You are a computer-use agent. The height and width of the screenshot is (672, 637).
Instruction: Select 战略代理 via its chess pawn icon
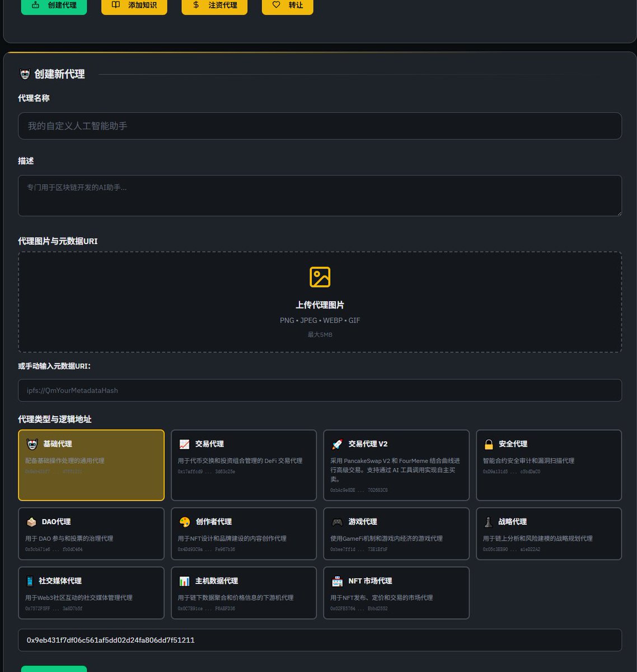click(488, 522)
